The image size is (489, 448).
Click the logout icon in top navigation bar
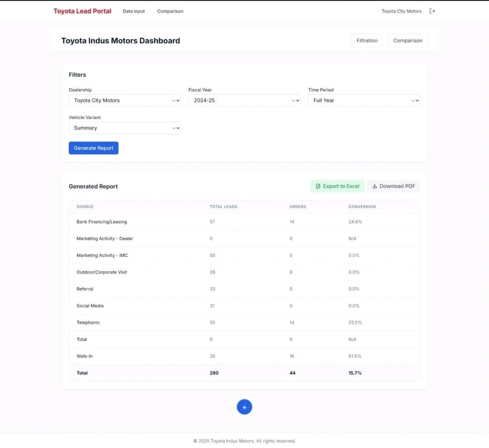click(432, 11)
